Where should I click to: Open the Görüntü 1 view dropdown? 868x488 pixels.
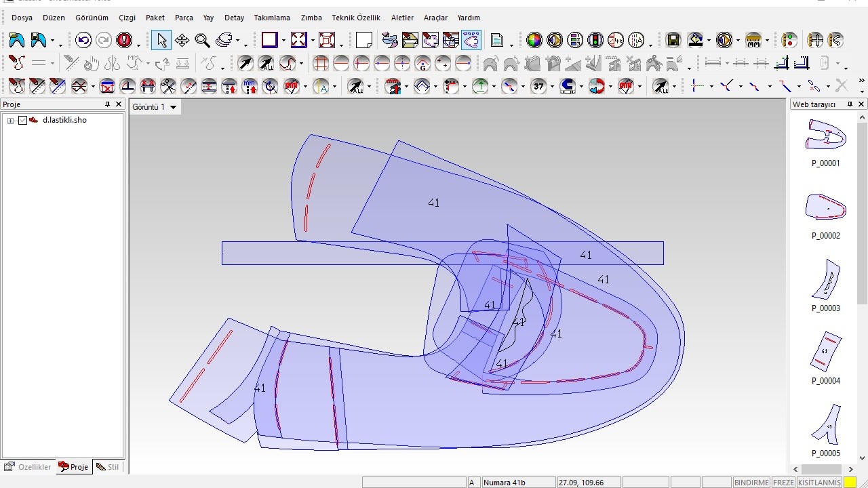pyautogui.click(x=173, y=107)
